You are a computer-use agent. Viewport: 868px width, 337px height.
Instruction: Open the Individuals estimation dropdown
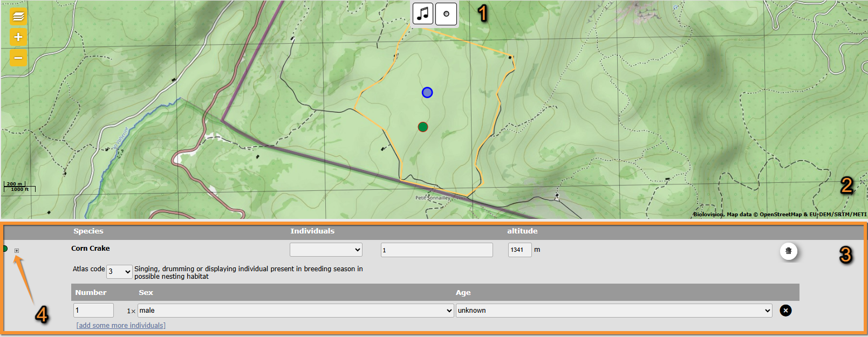(326, 250)
